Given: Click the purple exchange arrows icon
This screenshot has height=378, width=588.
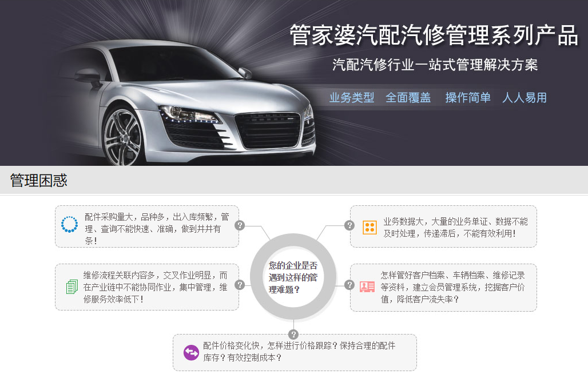Looking at the screenshot, I should [191, 352].
